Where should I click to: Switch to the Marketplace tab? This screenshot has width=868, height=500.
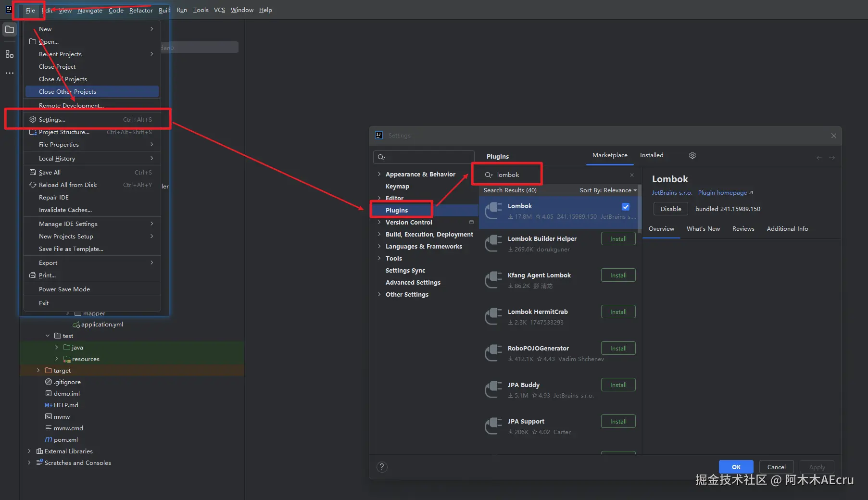(x=610, y=155)
